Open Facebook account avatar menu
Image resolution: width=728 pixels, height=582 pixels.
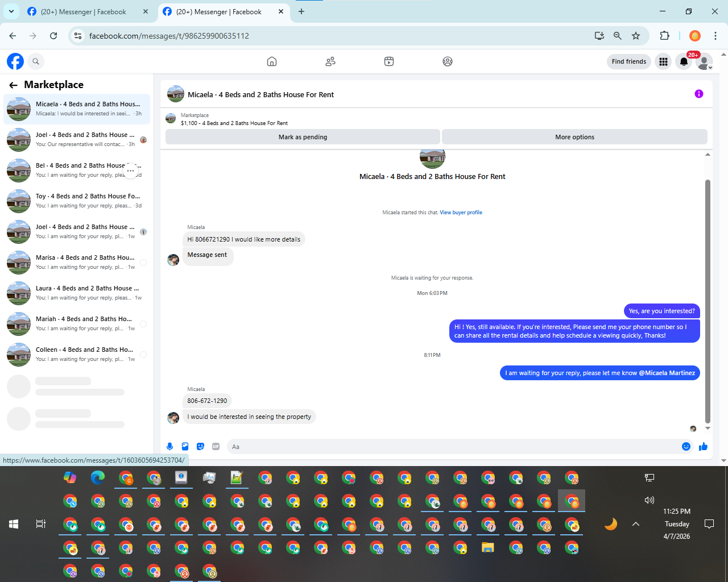[x=704, y=61]
